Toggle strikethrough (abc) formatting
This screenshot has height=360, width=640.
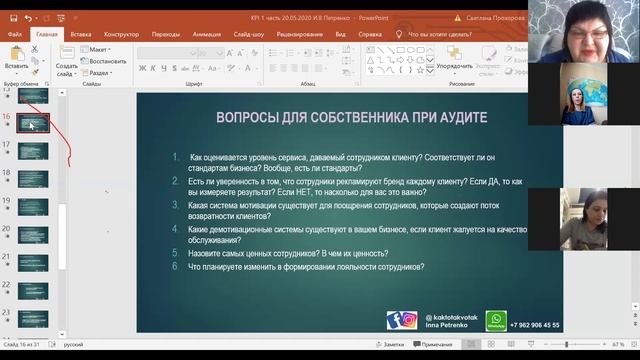(x=185, y=69)
